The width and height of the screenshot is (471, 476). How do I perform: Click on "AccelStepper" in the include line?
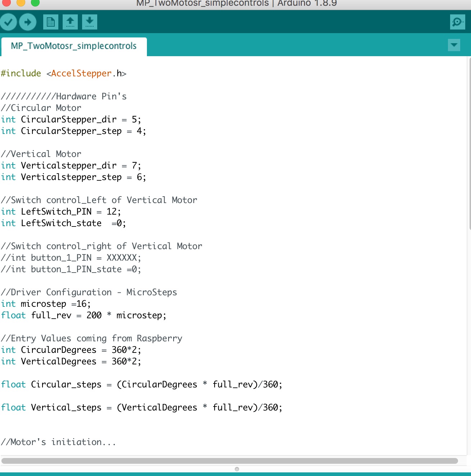(81, 73)
